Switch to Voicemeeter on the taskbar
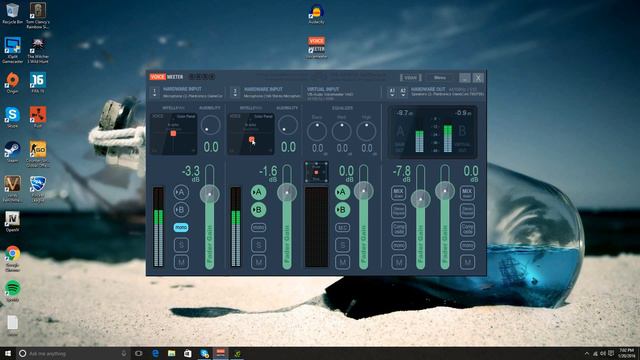This screenshot has height=360, width=640. tap(221, 353)
